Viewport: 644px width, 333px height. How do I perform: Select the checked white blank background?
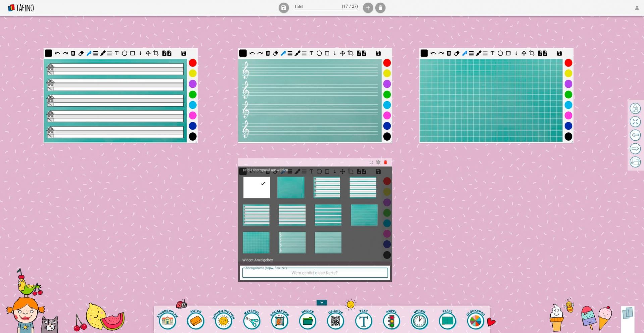tap(256, 187)
